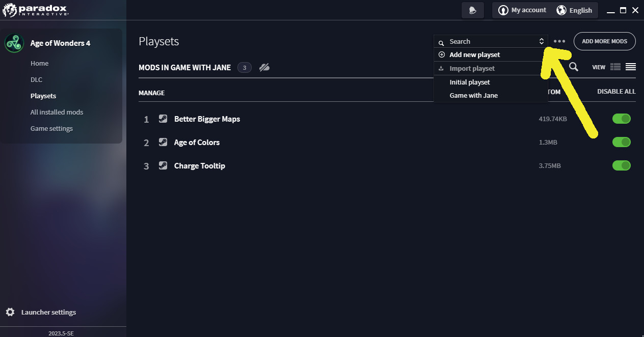Open the English language selector
Image resolution: width=644 pixels, height=337 pixels.
[x=574, y=10]
